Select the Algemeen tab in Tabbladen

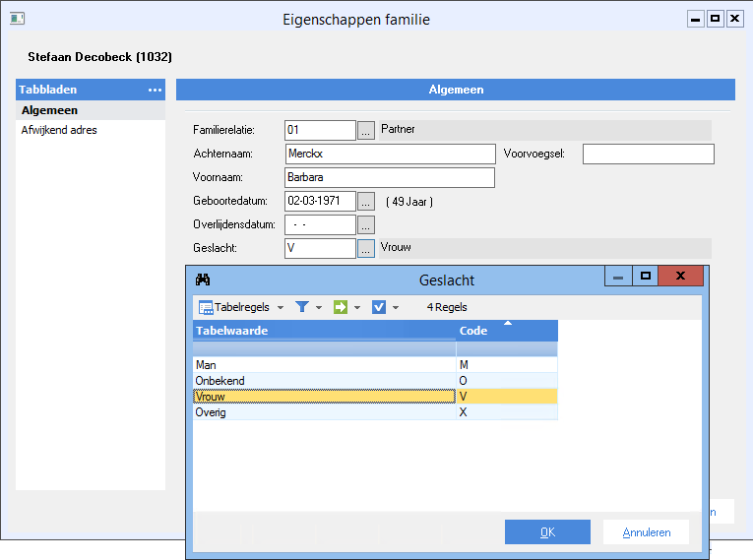point(91,110)
